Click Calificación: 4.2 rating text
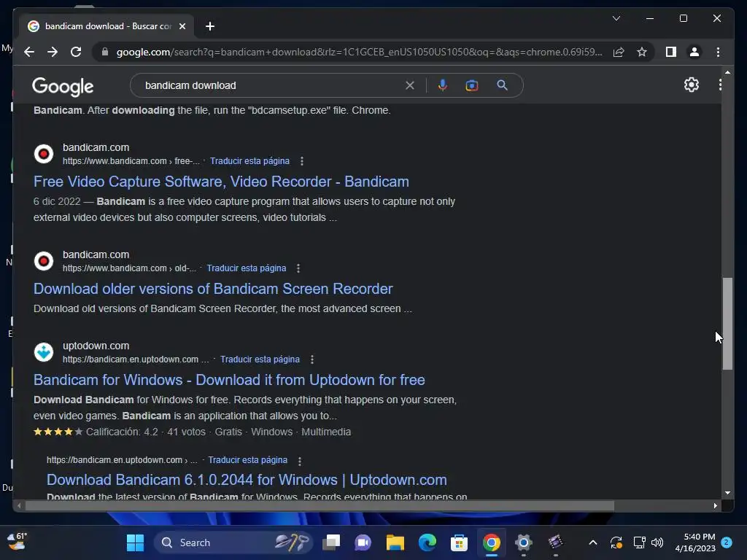The height and width of the screenshot is (560, 747). (122, 432)
